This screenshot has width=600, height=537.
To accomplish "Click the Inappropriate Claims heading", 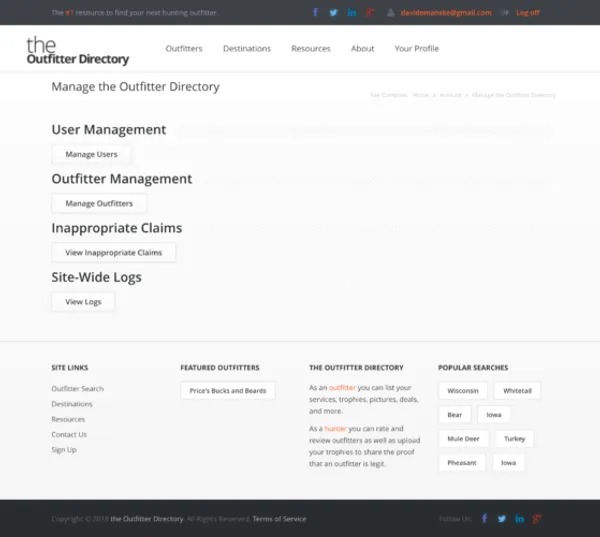I will coord(117,228).
